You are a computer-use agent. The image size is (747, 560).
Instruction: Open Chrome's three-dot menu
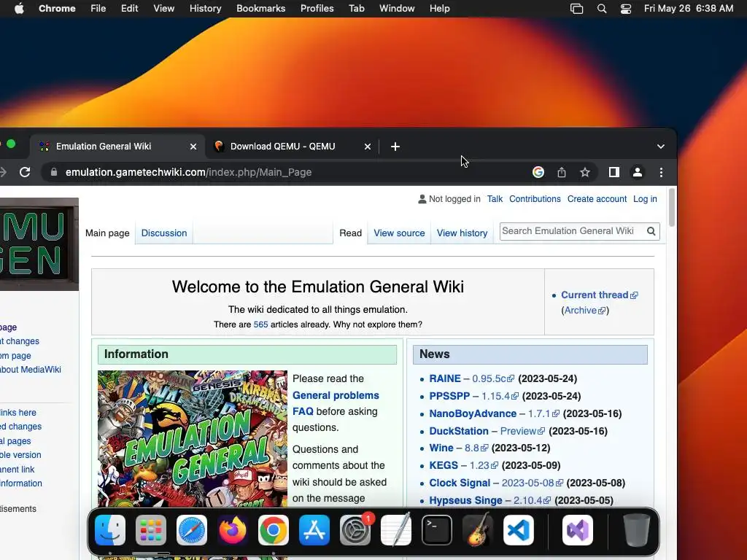click(661, 172)
